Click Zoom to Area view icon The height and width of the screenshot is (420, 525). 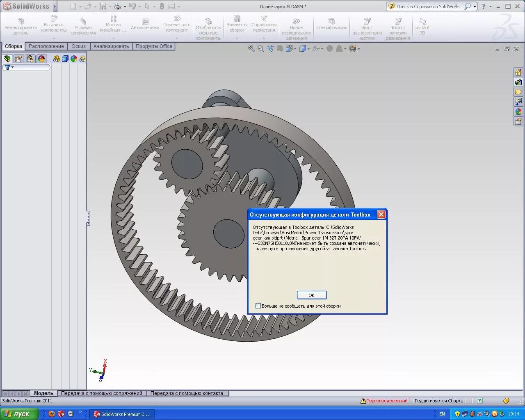261,48
